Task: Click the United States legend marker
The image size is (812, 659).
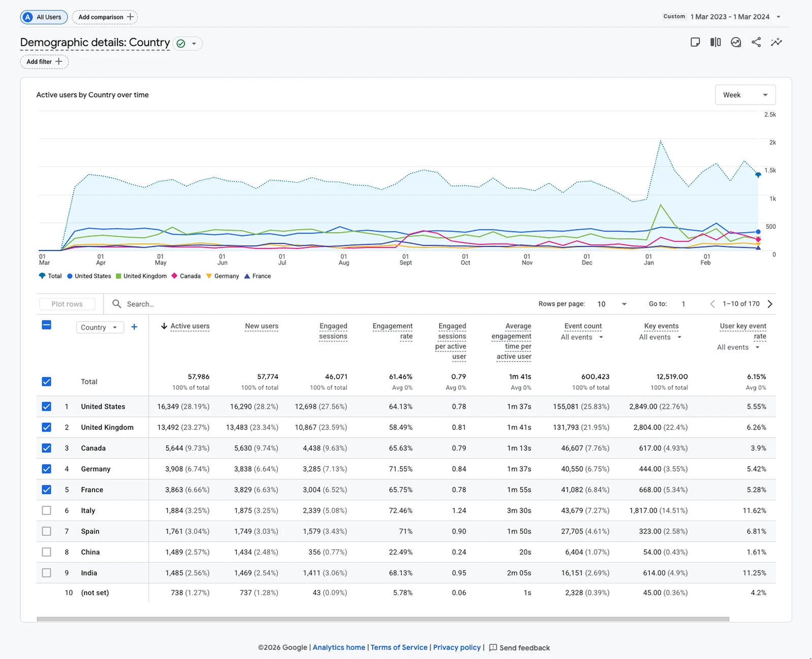Action: coord(70,276)
